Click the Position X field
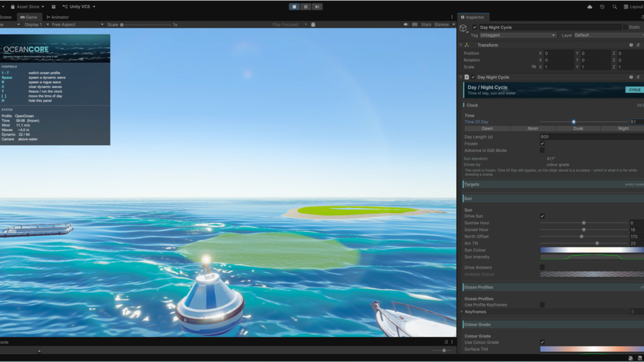The image size is (644, 362). [x=558, y=54]
